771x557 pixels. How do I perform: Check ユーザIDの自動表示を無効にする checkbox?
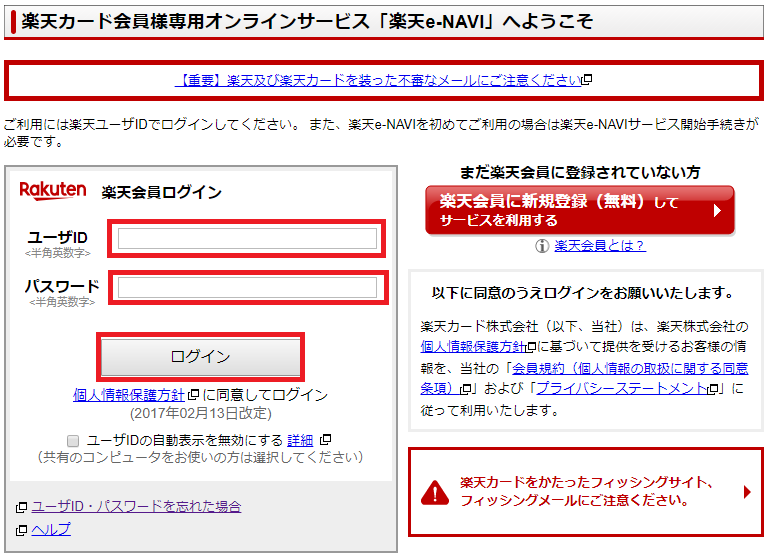point(73,440)
